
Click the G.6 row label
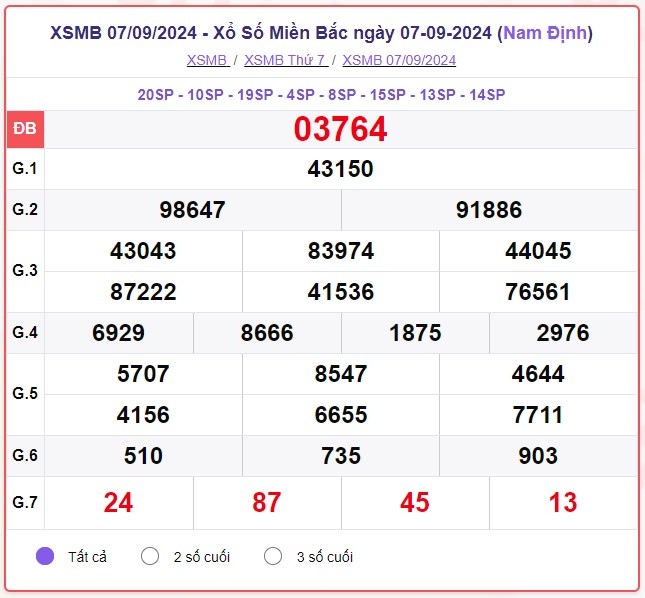pyautogui.click(x=25, y=455)
